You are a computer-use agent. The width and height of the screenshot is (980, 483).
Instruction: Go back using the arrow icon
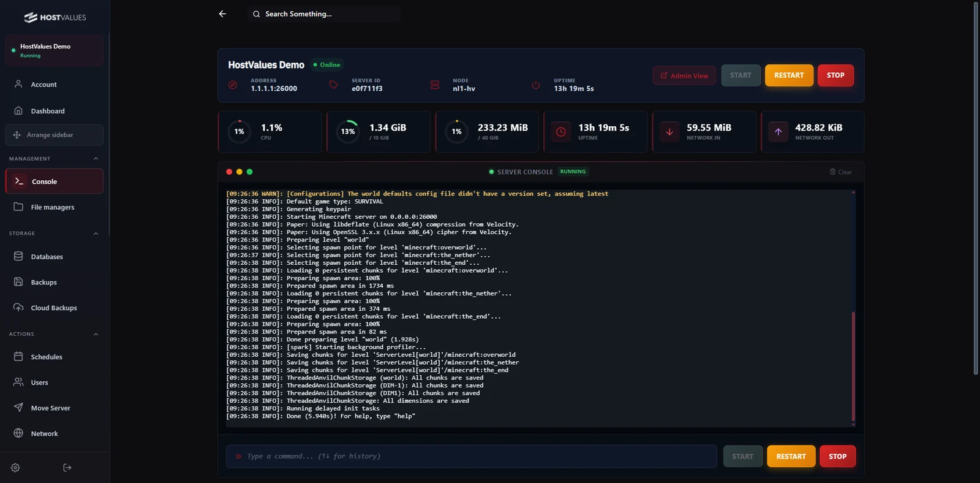click(222, 14)
